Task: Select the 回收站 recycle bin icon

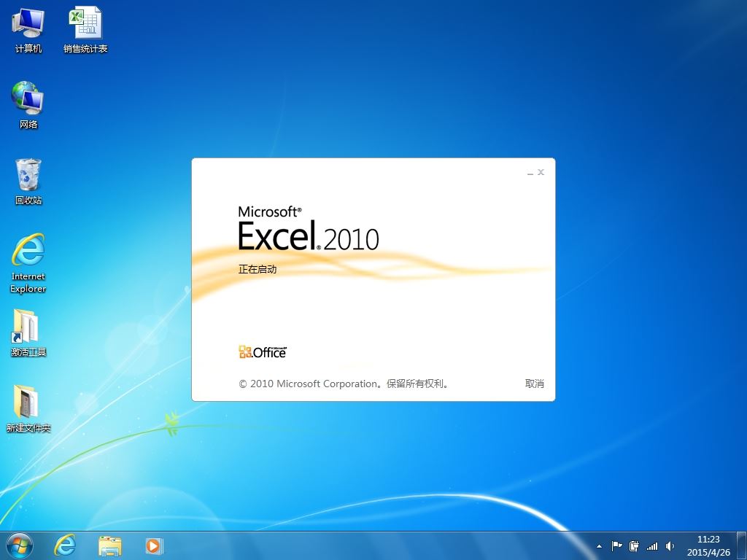Action: click(28, 182)
